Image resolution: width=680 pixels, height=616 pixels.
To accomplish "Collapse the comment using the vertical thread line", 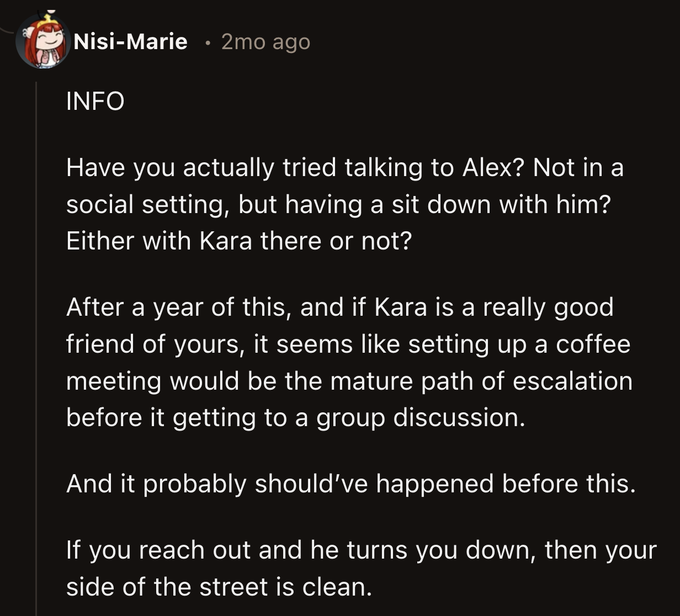I will coord(37,331).
